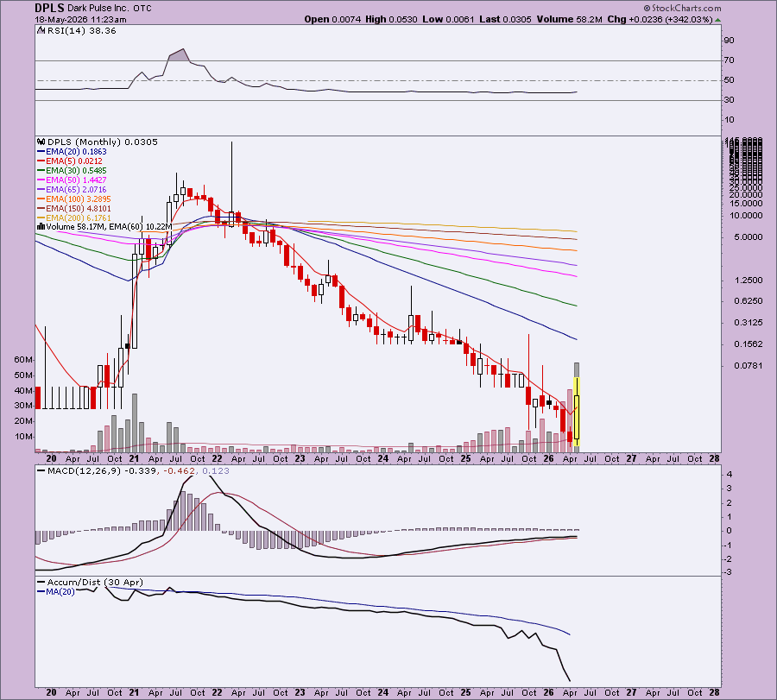The height and width of the screenshot is (700, 777).
Task: Click the candlestick icon before DPLS (Monthly)
Action: pos(41,142)
